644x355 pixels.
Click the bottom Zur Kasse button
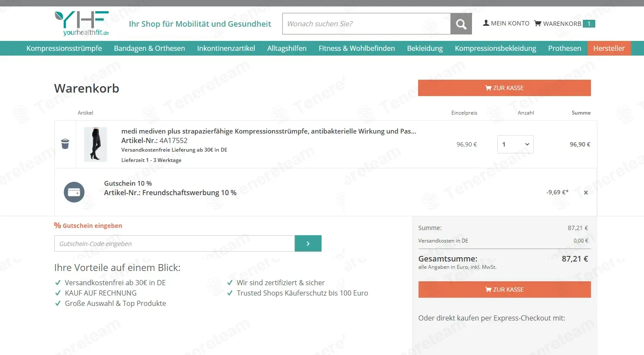[504, 290]
